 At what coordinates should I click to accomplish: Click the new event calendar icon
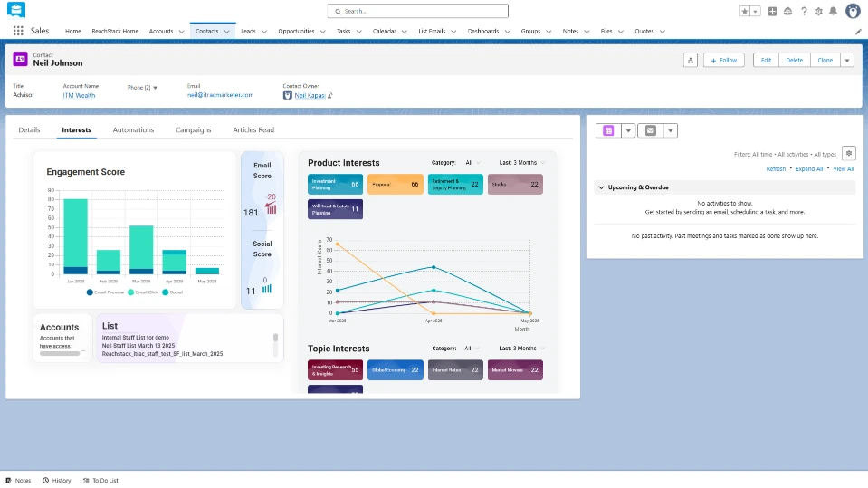(608, 130)
